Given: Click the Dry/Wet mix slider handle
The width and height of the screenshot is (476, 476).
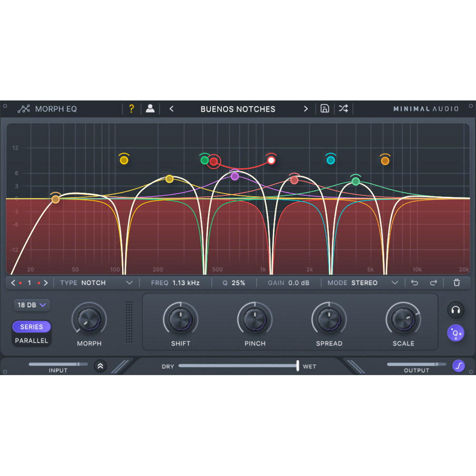Looking at the screenshot, I should click(297, 366).
